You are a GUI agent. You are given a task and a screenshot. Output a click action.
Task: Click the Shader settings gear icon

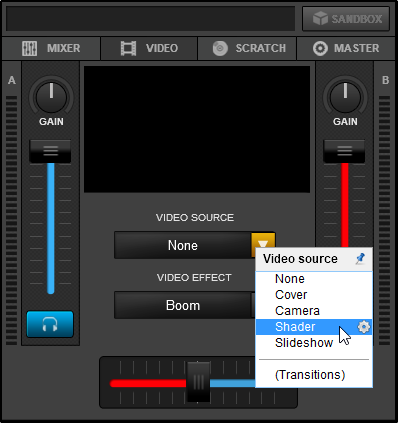[363, 327]
